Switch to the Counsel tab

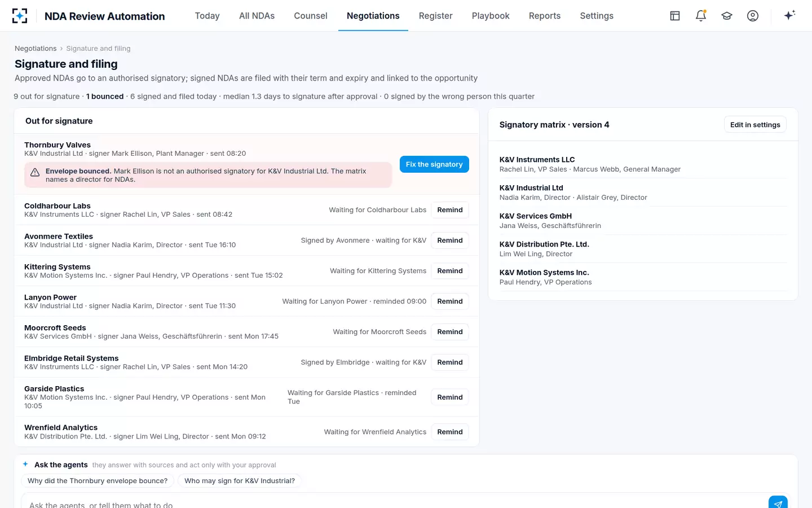point(311,16)
